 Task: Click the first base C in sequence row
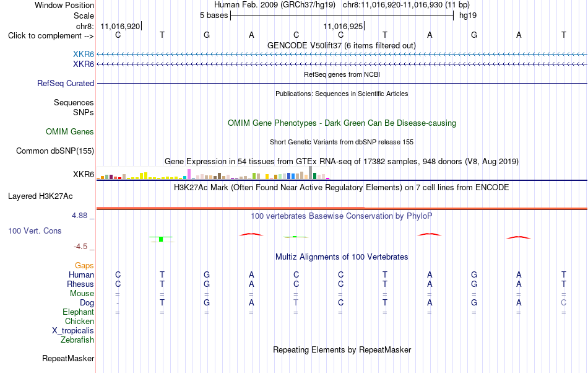click(118, 35)
